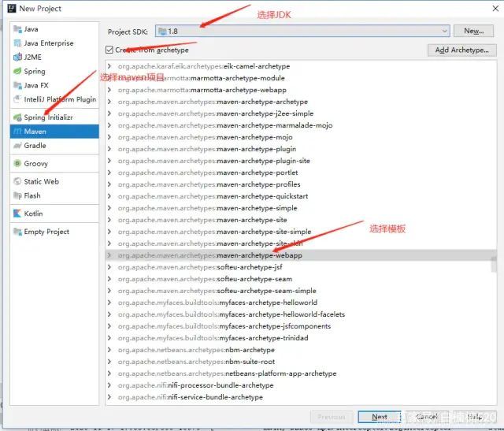Select maven-archetype-simple row
504x431 pixels.
(x=301, y=208)
